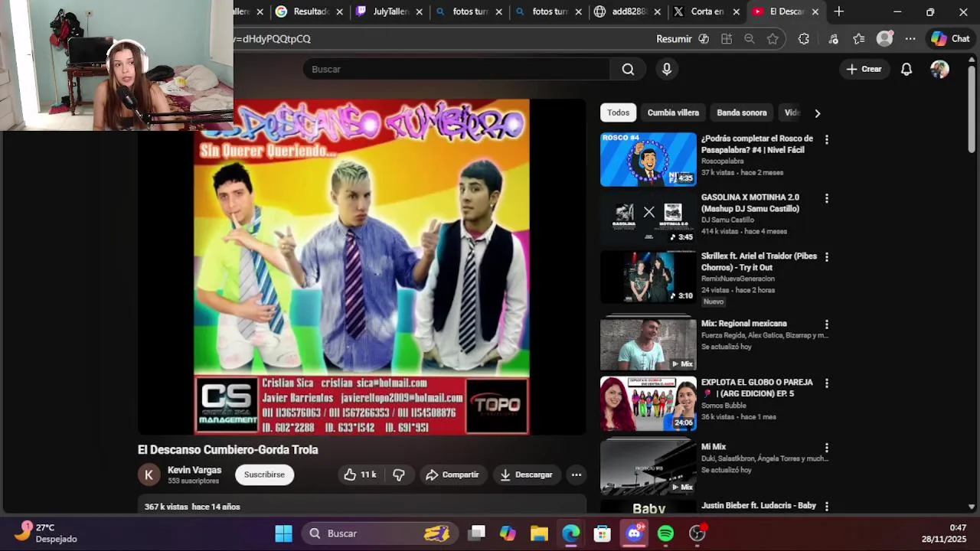Close the JulyTallen Twitch tab
Viewport: 980px width, 551px height.
click(419, 11)
